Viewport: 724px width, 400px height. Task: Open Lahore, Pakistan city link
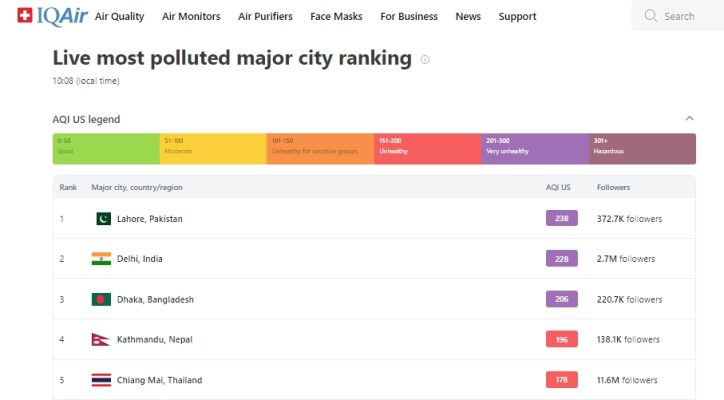[150, 219]
